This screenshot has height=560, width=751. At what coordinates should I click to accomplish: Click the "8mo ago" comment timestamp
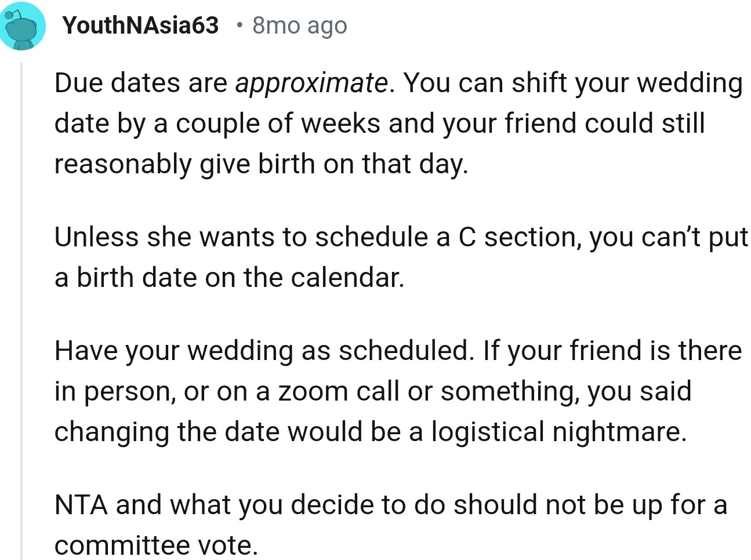(x=300, y=25)
